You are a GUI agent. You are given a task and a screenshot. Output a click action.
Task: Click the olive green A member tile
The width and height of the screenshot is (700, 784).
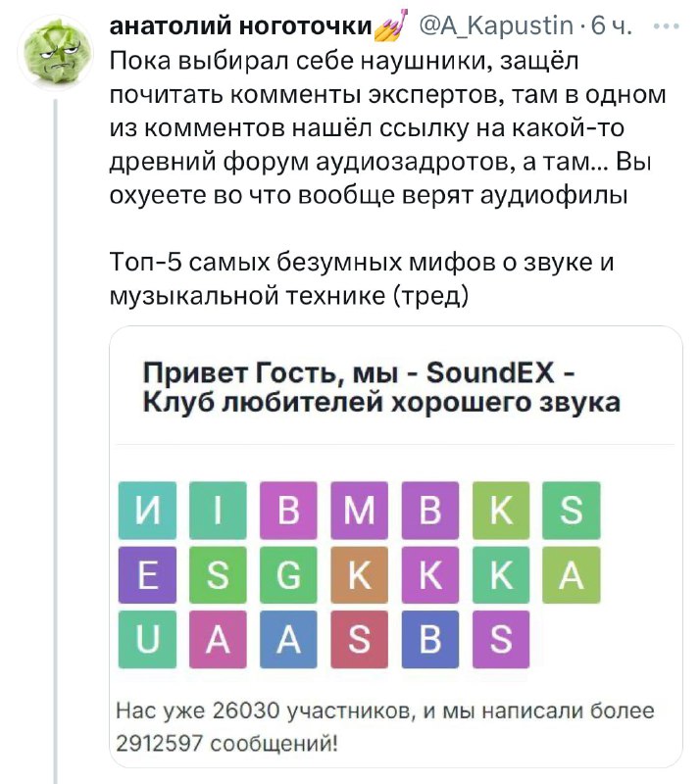point(572,574)
